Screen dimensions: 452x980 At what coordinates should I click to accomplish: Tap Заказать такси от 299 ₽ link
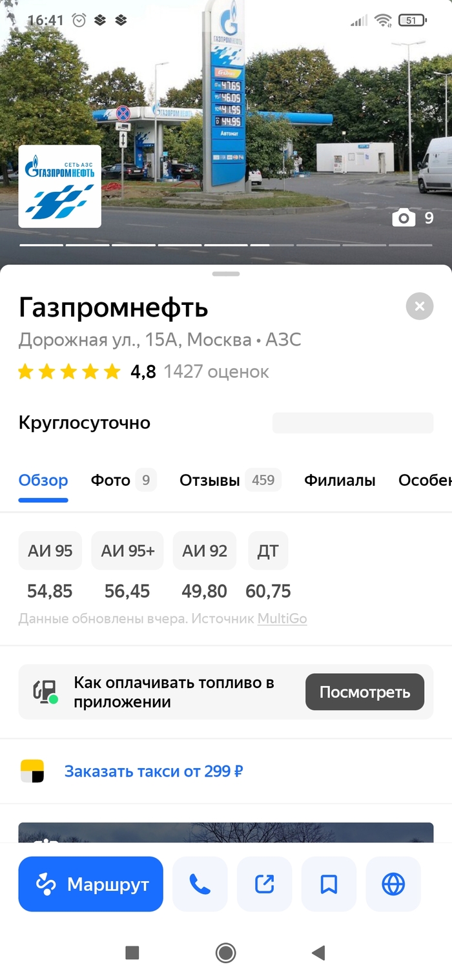click(154, 771)
